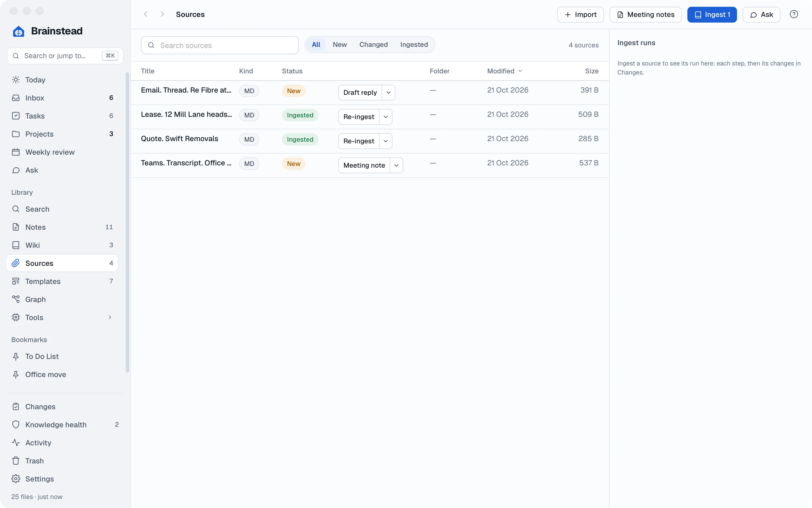Open the Templates layout icon

point(16,281)
